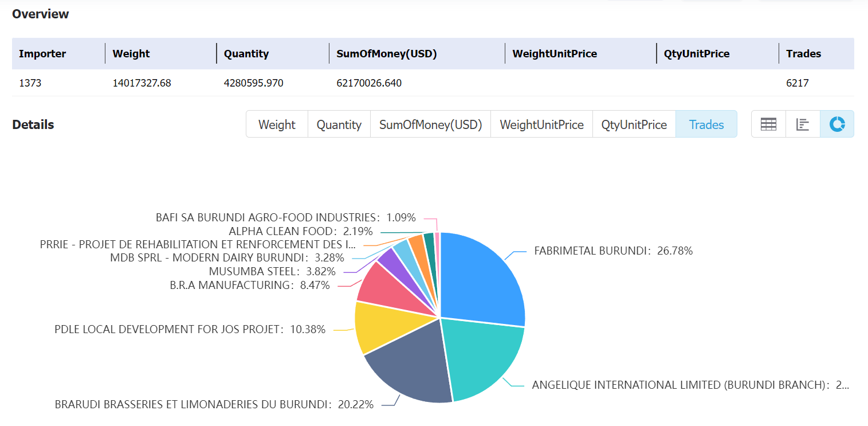Select the pie chart view icon
The image size is (868, 426).
point(837,124)
